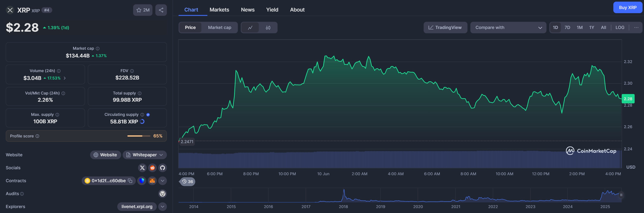Click the Buy XRP button
644x213 pixels.
pos(628,7)
